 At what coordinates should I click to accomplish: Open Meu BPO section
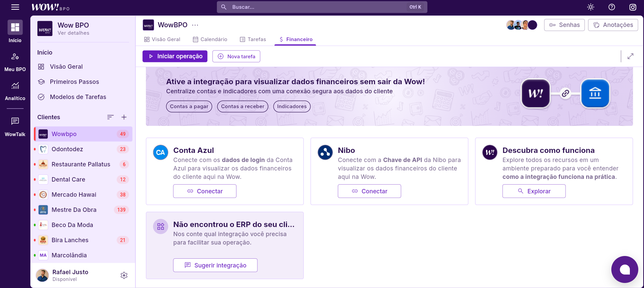[15, 62]
